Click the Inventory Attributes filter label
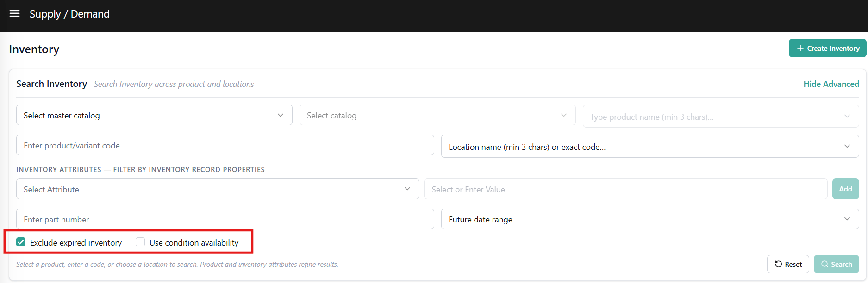This screenshot has width=868, height=283. click(140, 170)
